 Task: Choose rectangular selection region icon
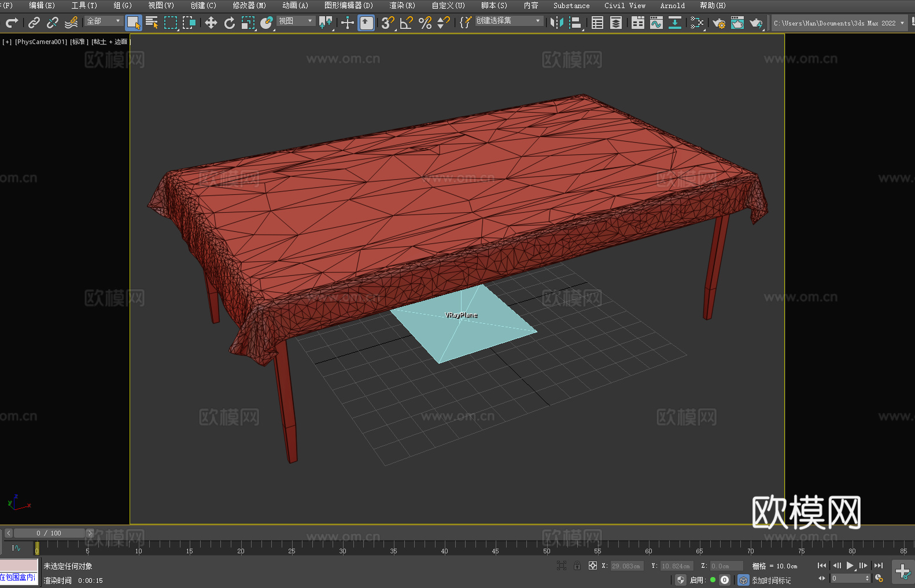tap(171, 23)
